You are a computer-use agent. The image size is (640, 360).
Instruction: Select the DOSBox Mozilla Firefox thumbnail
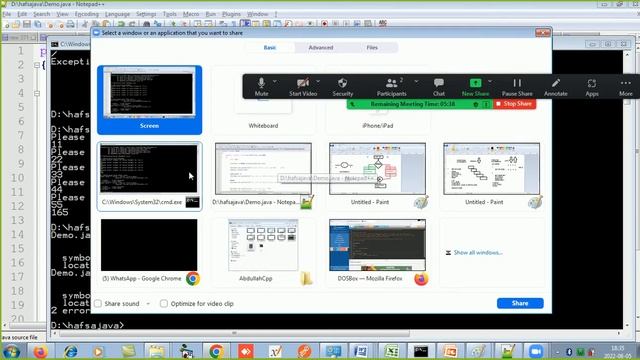378,252
